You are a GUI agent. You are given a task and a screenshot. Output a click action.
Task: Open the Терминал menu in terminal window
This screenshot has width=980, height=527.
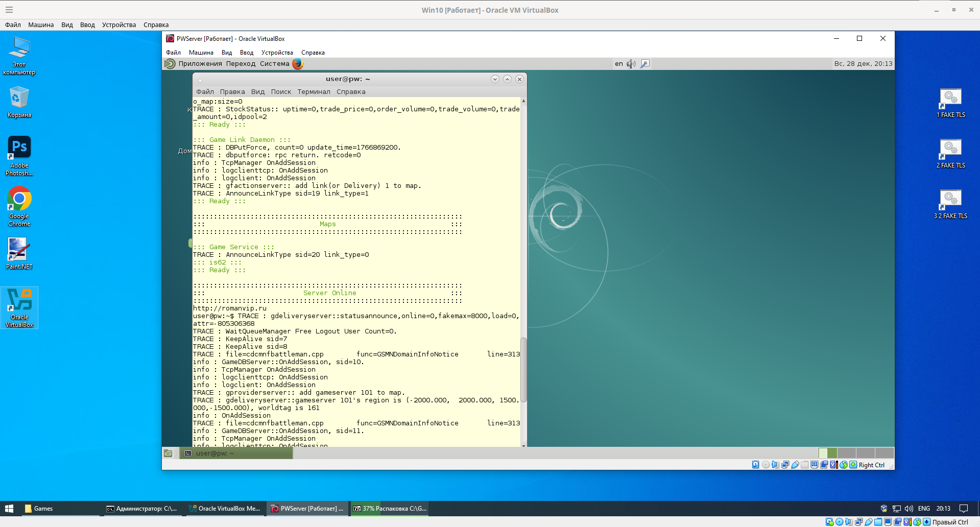coord(314,92)
